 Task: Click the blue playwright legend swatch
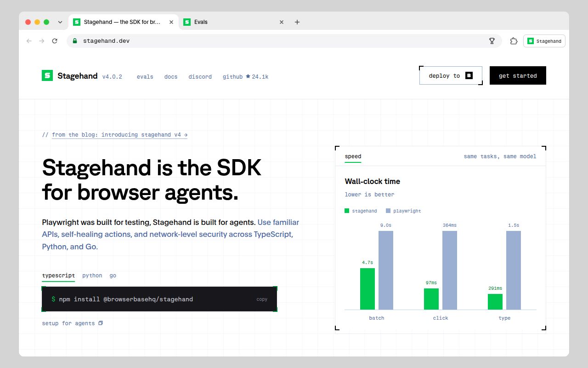pos(388,211)
